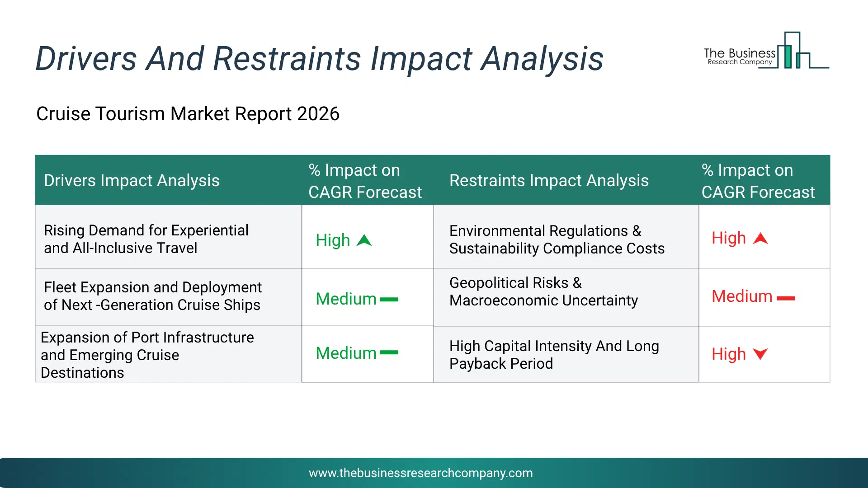Click the green Medium text for Port Infrastructure
This screenshot has height=488, width=868.
346,353
